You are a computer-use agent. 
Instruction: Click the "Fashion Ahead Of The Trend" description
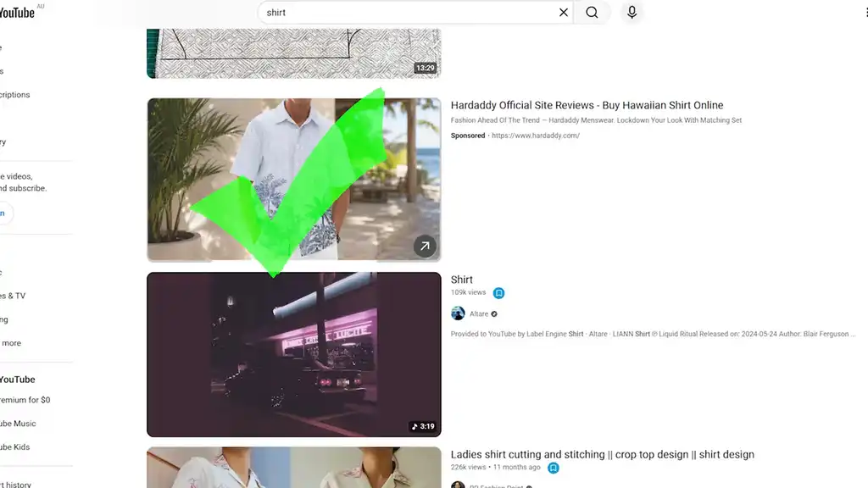[x=596, y=120]
